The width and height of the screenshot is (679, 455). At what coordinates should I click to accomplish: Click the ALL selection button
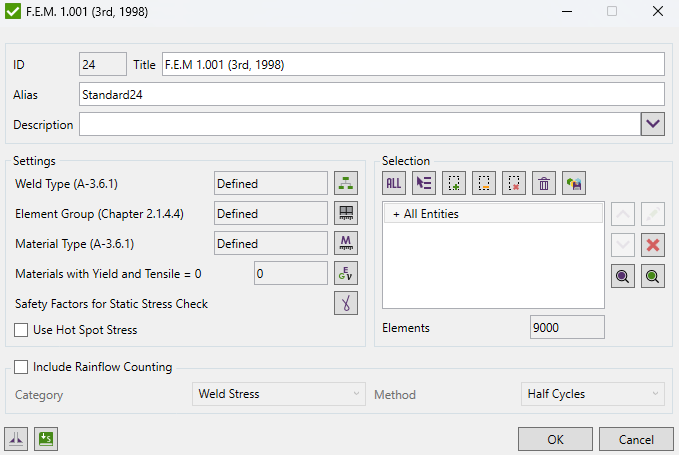[x=394, y=183]
